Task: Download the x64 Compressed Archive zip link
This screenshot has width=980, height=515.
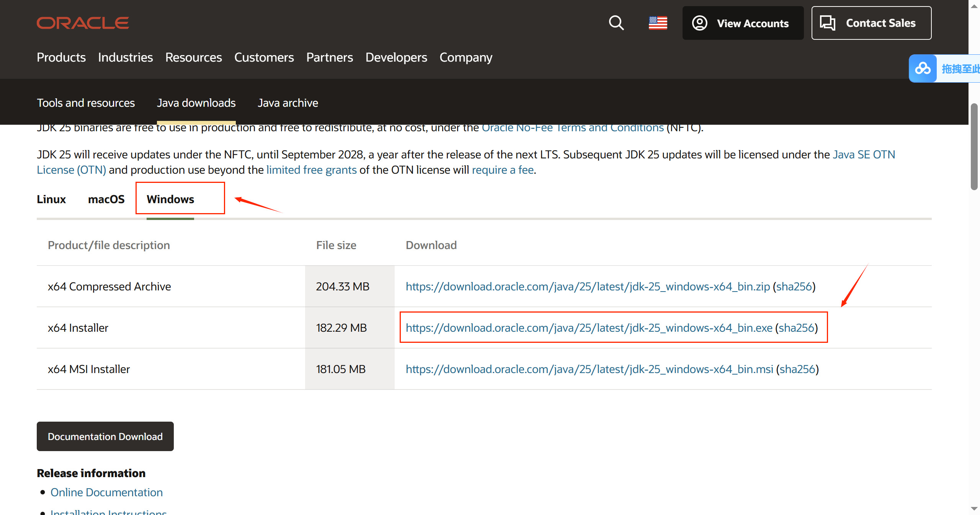Action: tap(587, 287)
